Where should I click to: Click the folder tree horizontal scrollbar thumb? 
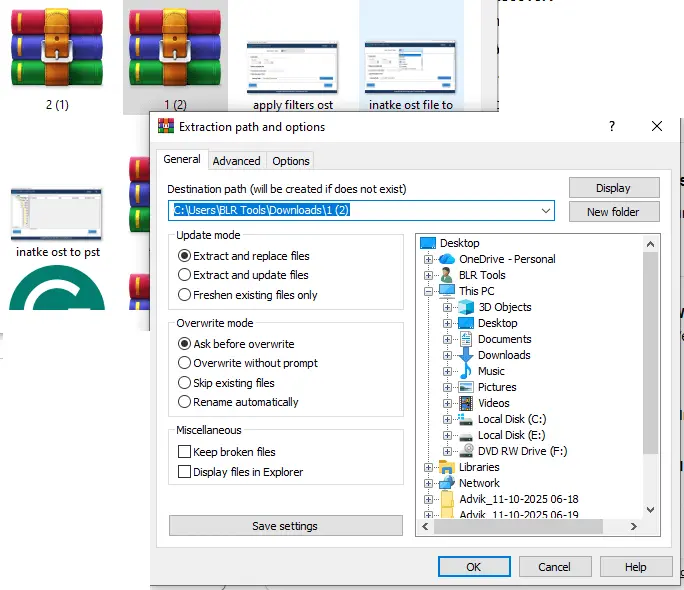tap(518, 526)
